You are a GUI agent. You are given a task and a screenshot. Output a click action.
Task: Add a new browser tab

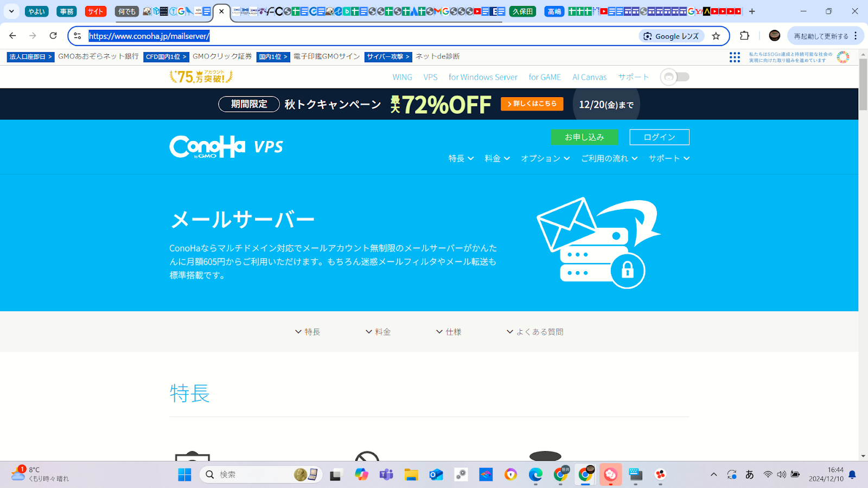(x=752, y=11)
